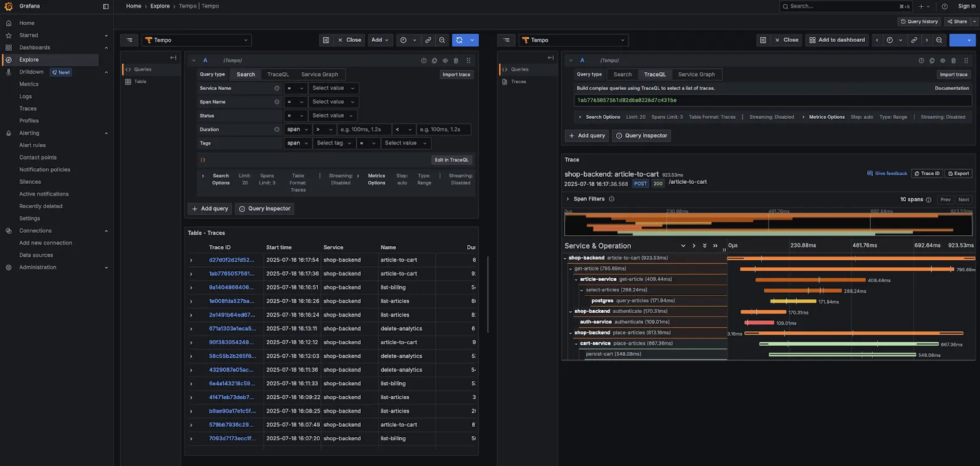Click the trace minimap overview timeline
This screenshot has width=980, height=466.
click(768, 224)
